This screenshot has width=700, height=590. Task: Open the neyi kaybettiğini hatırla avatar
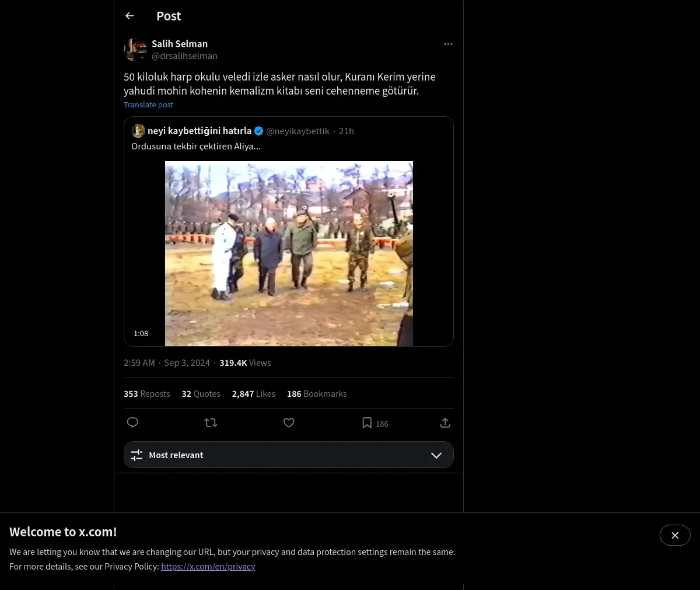(138, 131)
